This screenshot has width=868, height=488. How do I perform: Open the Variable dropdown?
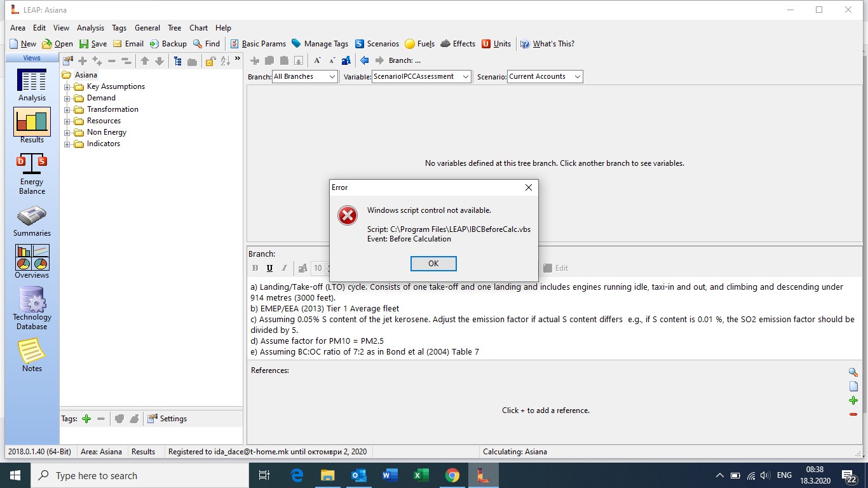[x=421, y=76]
